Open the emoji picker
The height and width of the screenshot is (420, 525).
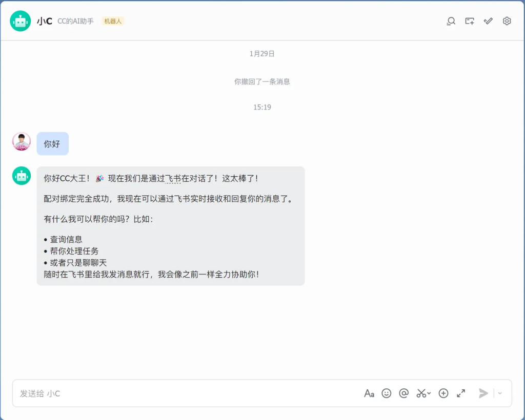click(387, 393)
